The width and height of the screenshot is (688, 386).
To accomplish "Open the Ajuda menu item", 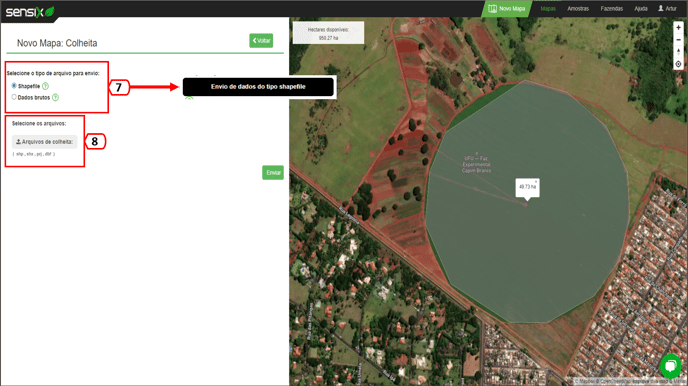I will [641, 8].
